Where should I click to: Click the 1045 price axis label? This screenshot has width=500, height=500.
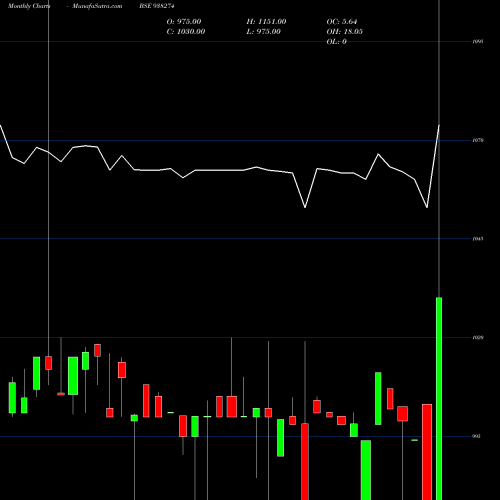click(x=478, y=239)
